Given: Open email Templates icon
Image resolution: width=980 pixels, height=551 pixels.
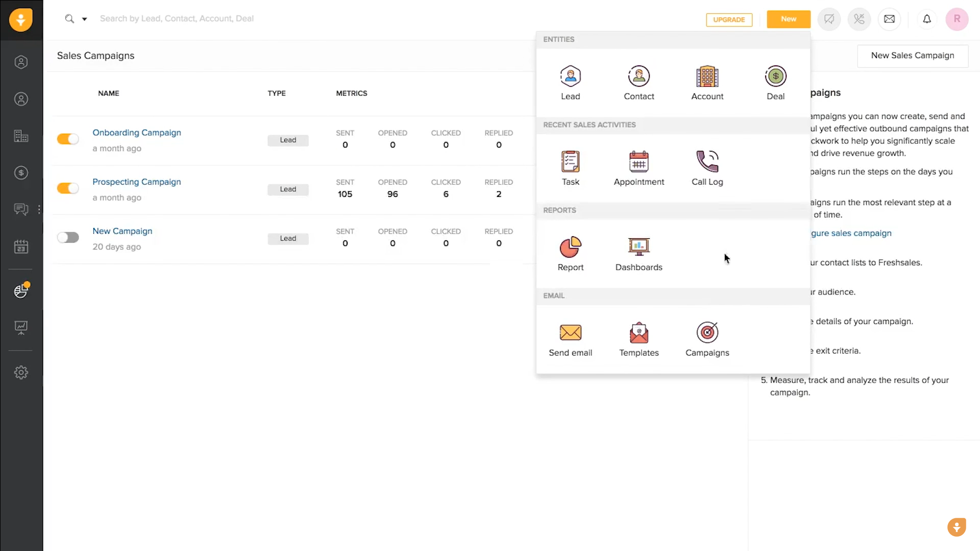Looking at the screenshot, I should click(639, 333).
